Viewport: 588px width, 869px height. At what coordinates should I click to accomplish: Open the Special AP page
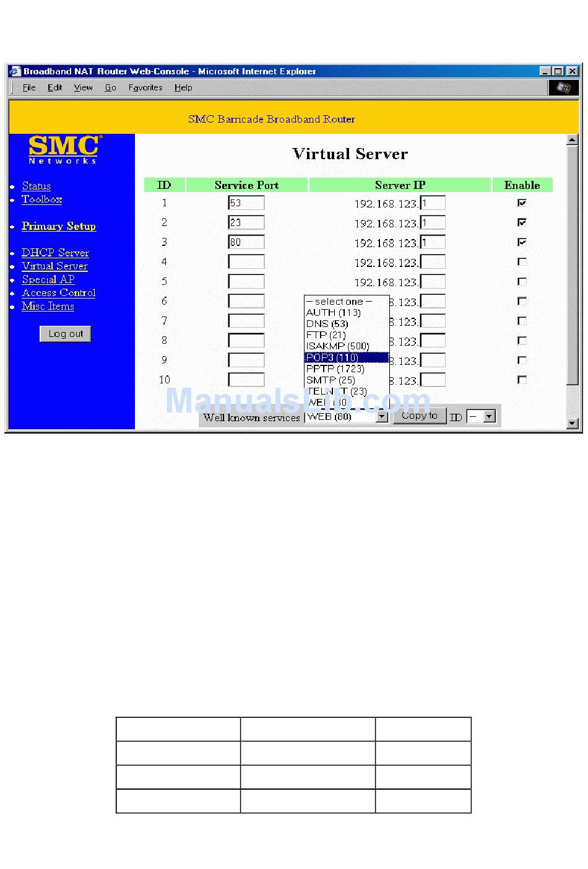48,279
